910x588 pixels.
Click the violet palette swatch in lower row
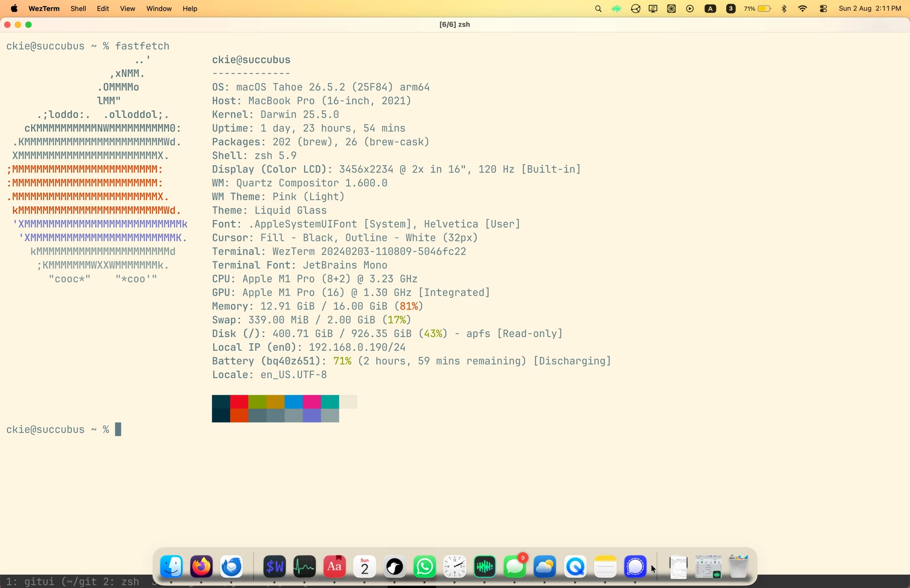click(312, 415)
